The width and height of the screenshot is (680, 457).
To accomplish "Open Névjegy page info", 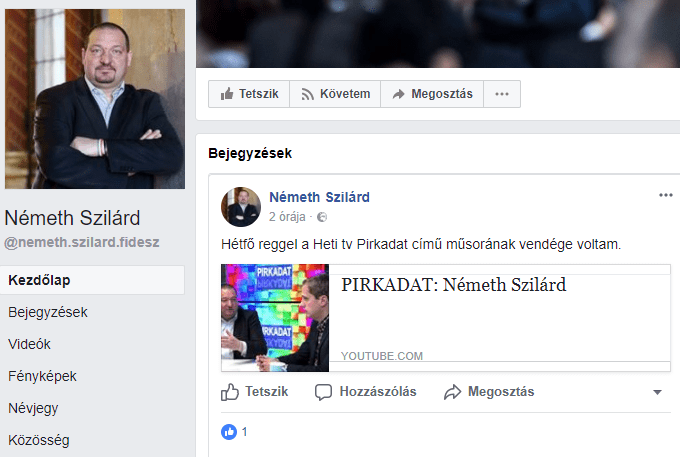I will click(x=33, y=408).
